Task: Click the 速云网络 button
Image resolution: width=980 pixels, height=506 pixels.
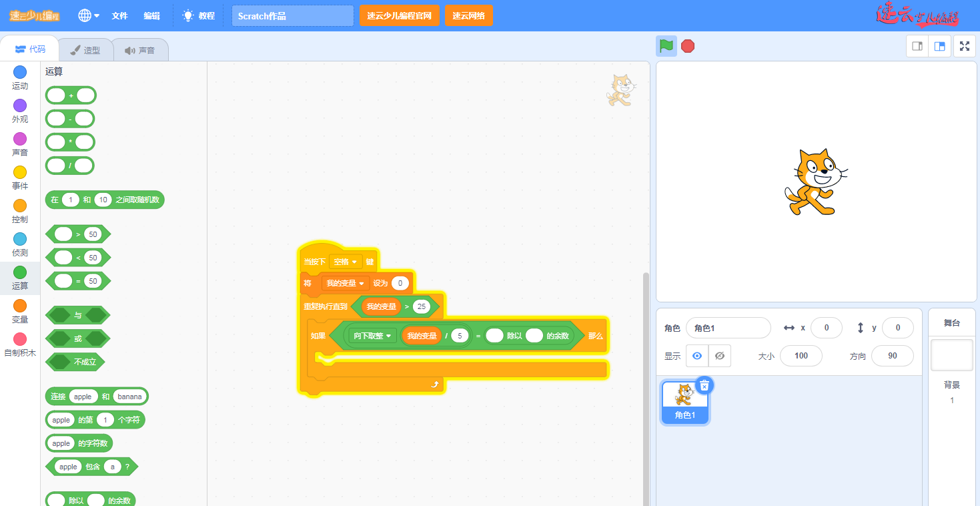Action: [468, 15]
